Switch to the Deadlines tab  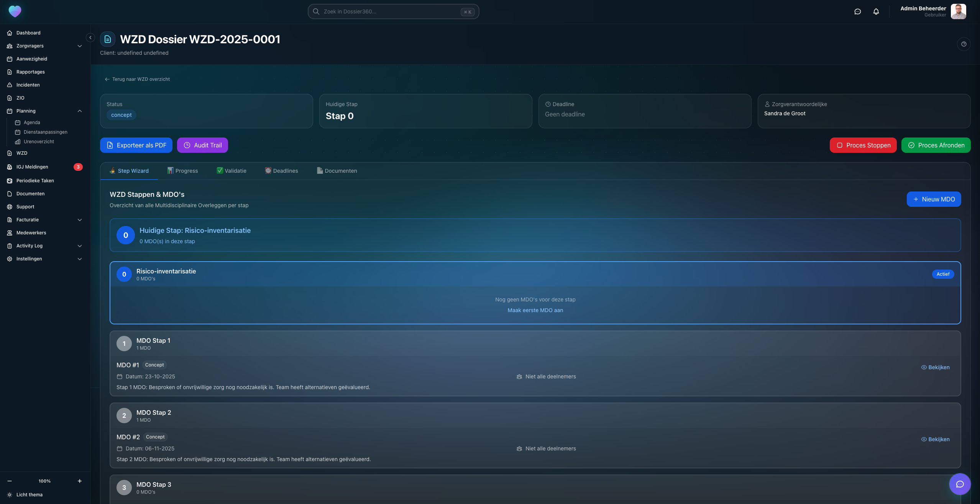click(281, 171)
